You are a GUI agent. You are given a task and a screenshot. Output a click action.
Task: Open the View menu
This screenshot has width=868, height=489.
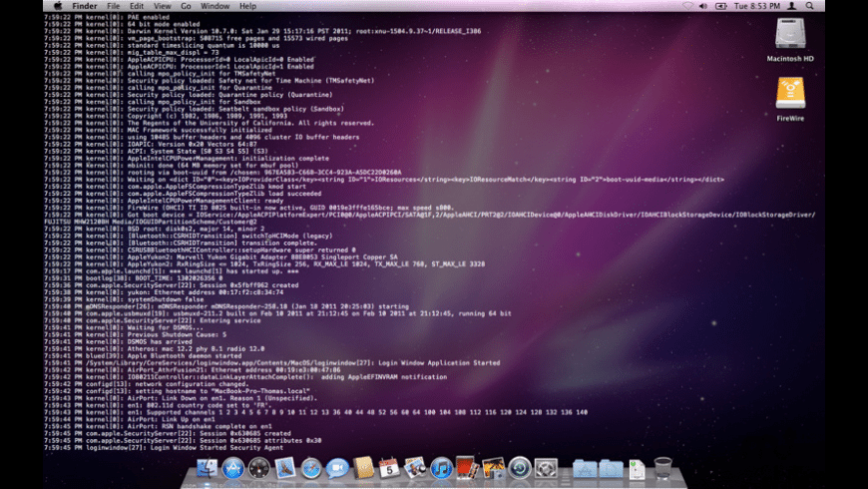(163, 6)
